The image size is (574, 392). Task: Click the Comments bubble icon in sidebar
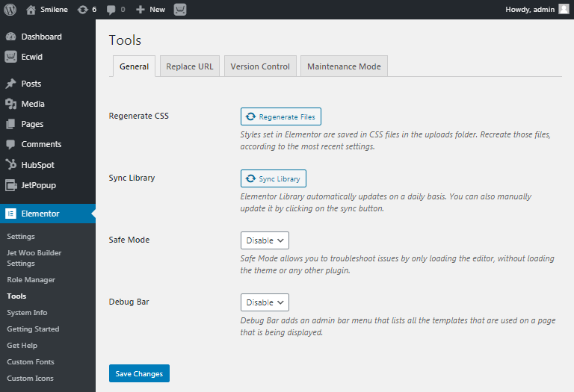coord(11,144)
